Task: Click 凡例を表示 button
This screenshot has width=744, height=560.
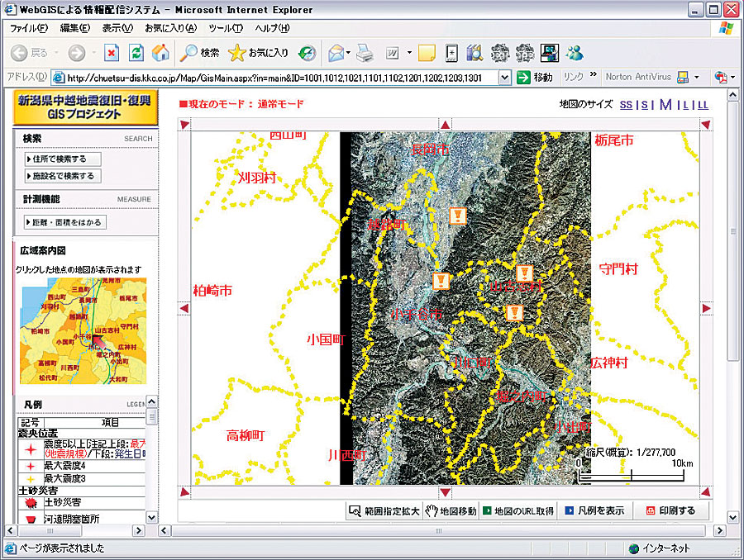Action: [595, 511]
